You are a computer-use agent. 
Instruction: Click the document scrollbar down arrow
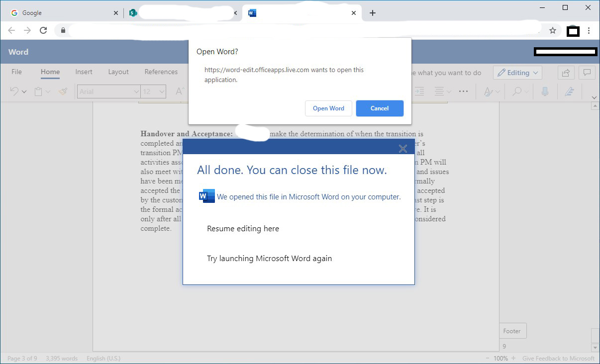(595, 348)
